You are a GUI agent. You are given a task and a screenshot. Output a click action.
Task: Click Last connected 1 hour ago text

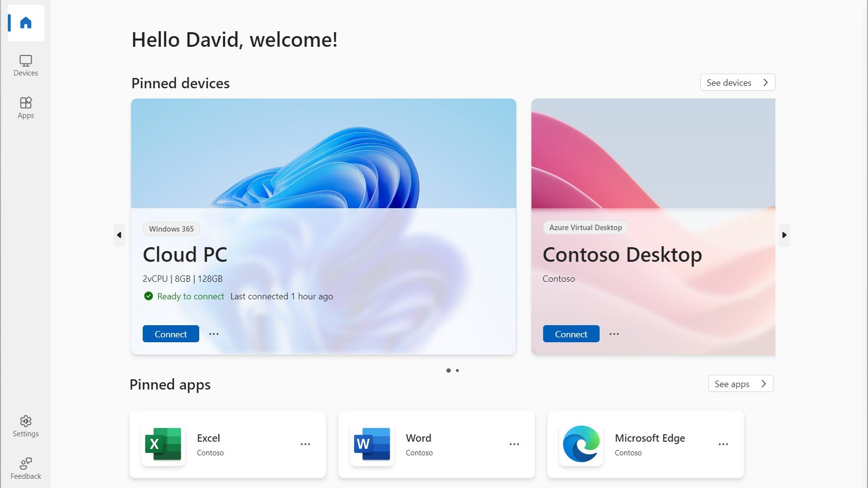point(282,296)
